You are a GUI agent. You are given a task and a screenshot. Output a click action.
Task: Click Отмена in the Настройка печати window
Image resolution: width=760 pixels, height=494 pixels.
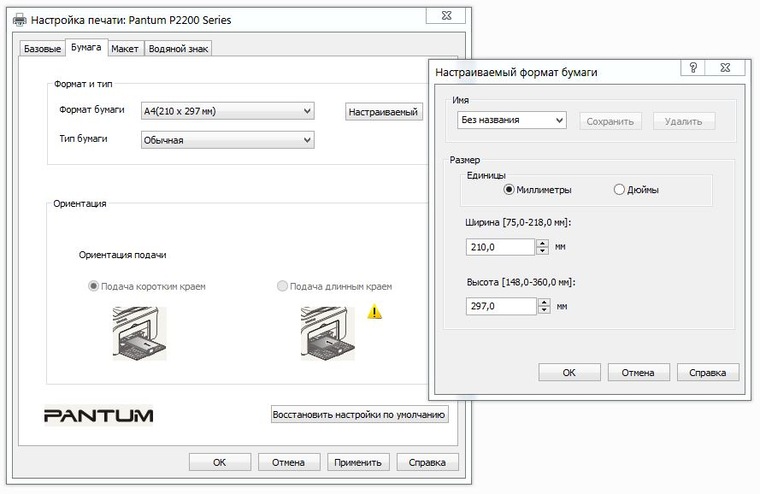(x=288, y=462)
